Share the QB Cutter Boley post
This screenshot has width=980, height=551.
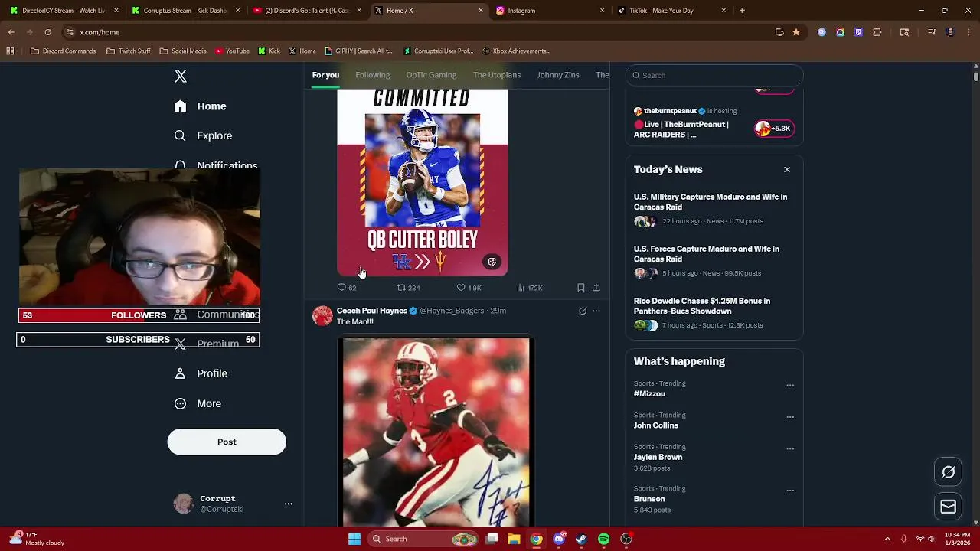click(x=596, y=288)
